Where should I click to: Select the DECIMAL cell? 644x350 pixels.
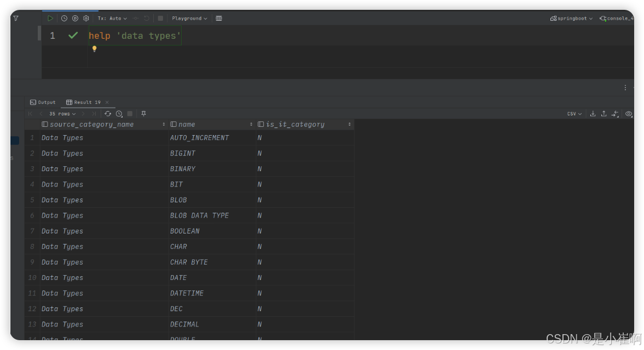(212, 324)
